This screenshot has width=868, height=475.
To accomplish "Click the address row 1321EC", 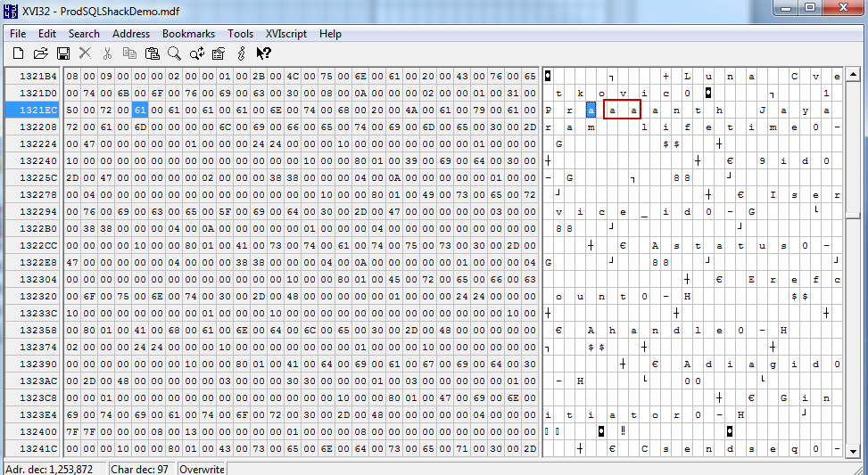I will pos(33,111).
